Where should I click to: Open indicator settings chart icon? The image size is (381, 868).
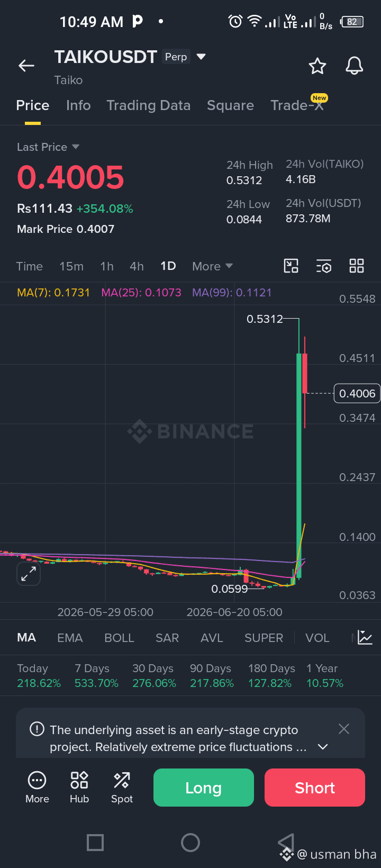pyautogui.click(x=365, y=637)
